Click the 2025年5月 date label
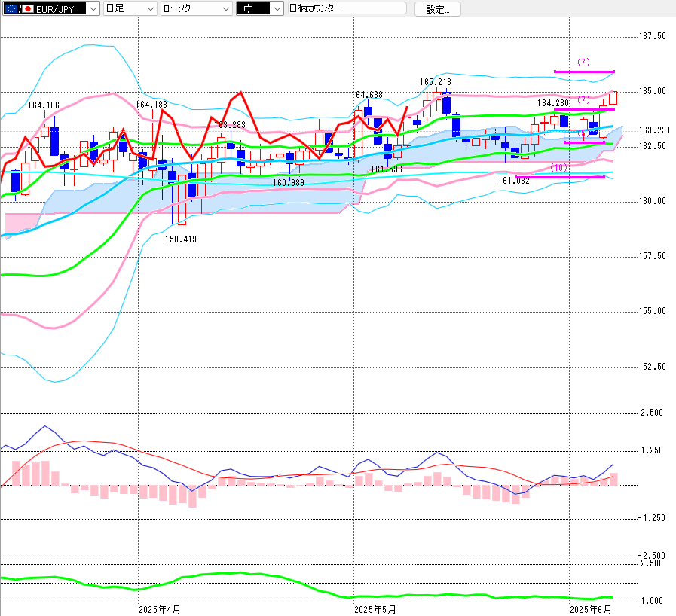Image resolution: width=676 pixels, height=616 pixels. 375,609
